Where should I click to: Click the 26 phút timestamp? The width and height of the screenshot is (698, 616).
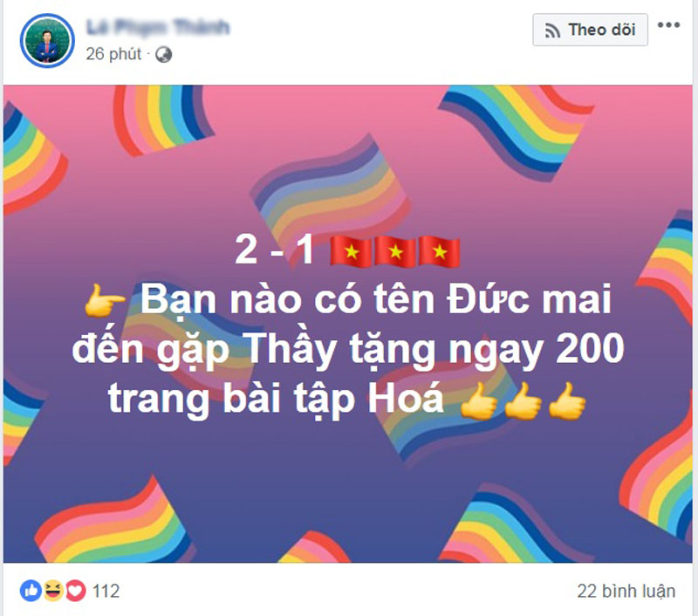tap(113, 54)
